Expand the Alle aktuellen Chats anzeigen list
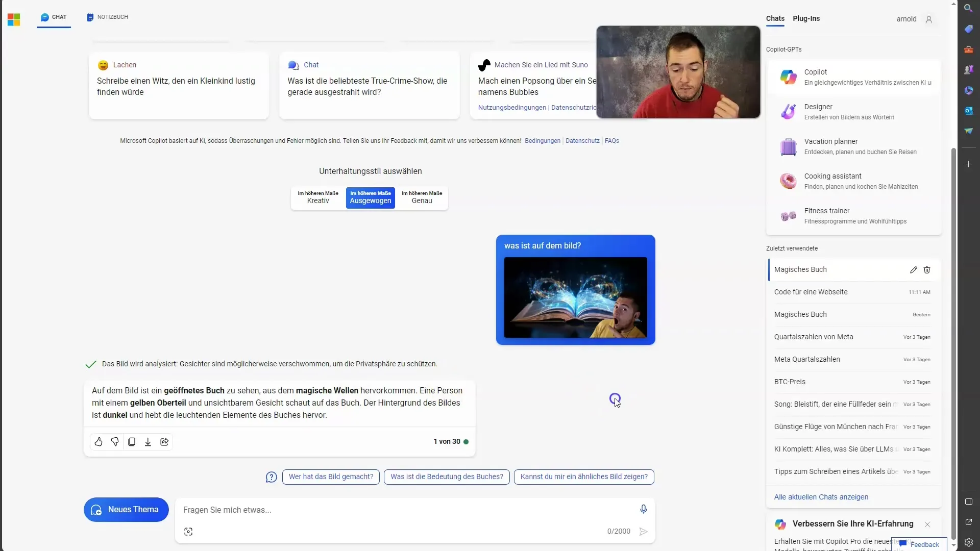The height and width of the screenshot is (551, 980). click(x=821, y=496)
